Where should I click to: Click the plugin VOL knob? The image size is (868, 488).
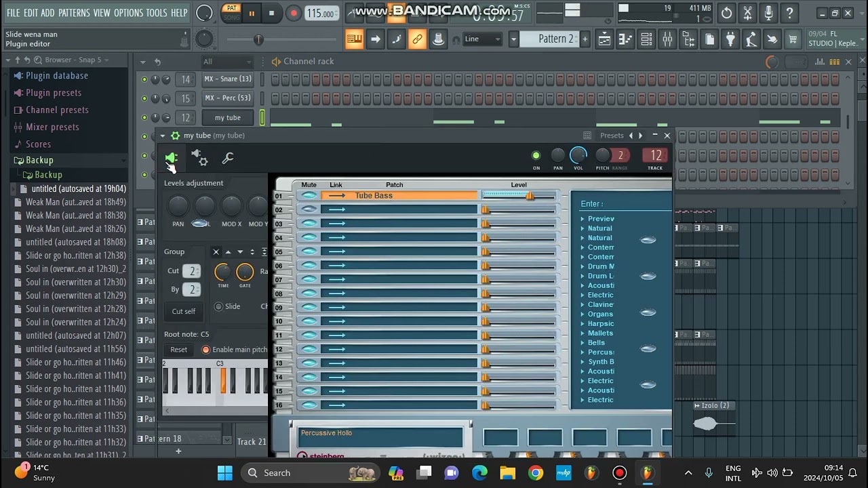coord(578,156)
